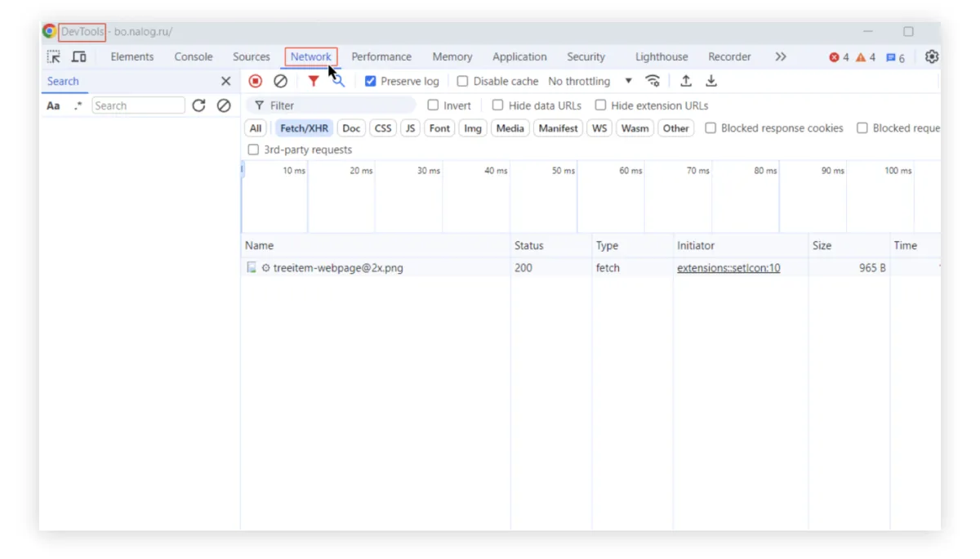Stop recording network log
This screenshot has height=559, width=980.
coord(256,81)
